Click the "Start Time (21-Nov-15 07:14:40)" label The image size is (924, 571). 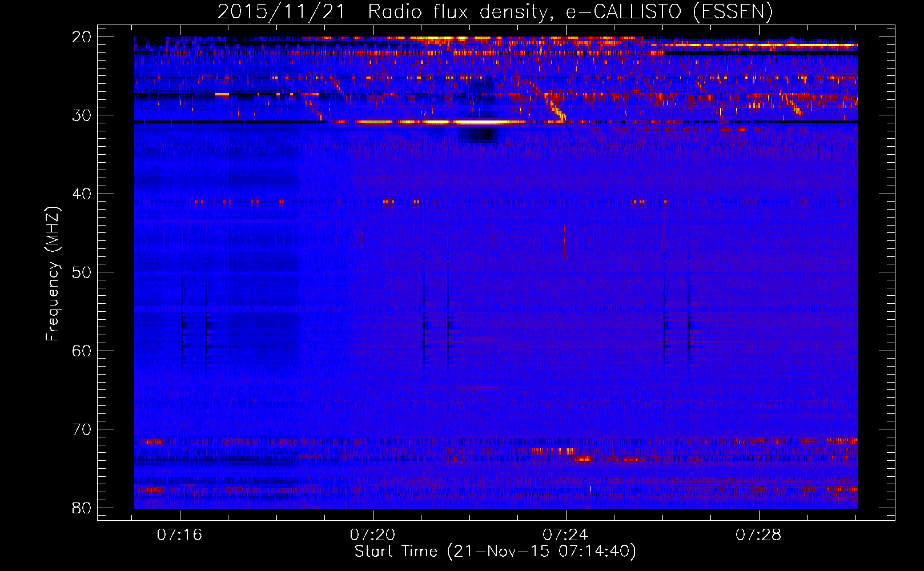pyautogui.click(x=495, y=552)
